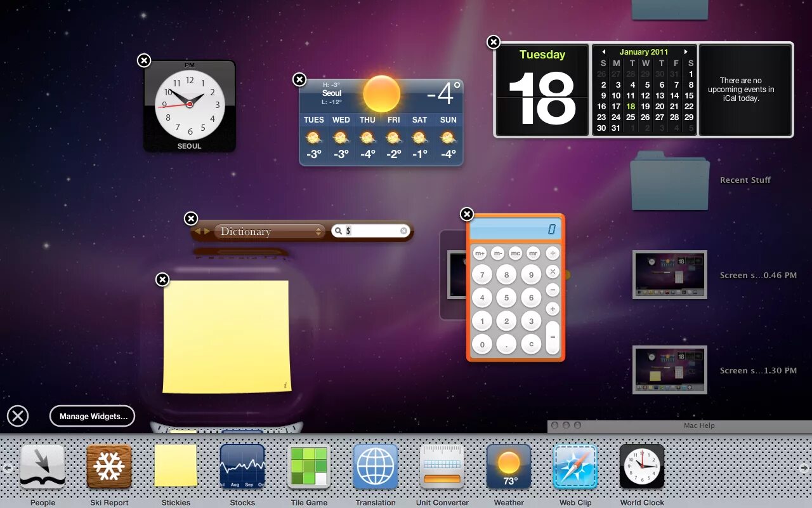
Task: Open the Web Clip widget icon
Action: pos(575,467)
